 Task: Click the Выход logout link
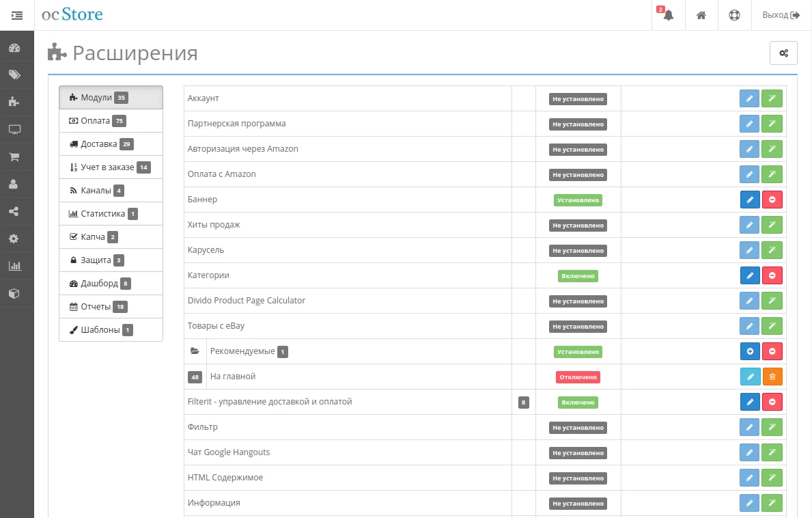[x=781, y=15]
